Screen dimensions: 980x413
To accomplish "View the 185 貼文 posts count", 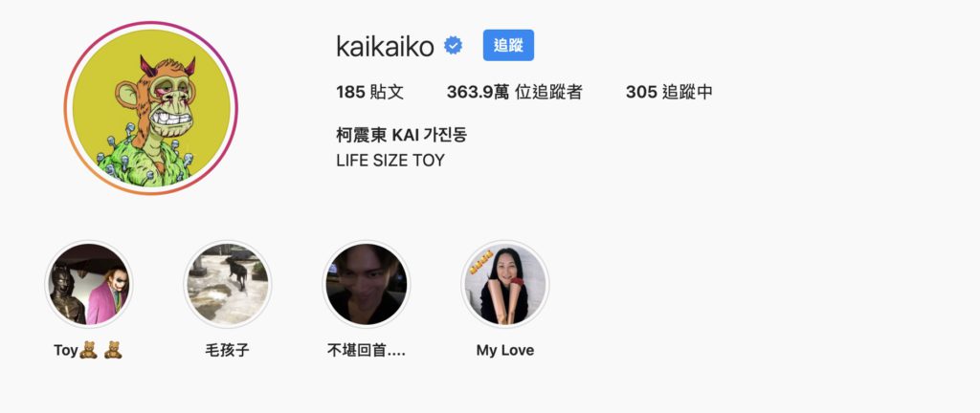I will (370, 93).
